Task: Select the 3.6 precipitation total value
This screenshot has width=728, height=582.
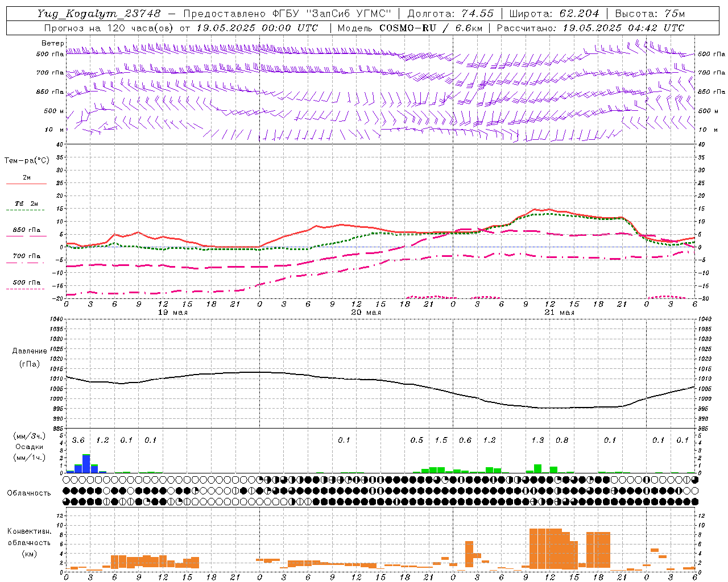Action: (x=78, y=440)
